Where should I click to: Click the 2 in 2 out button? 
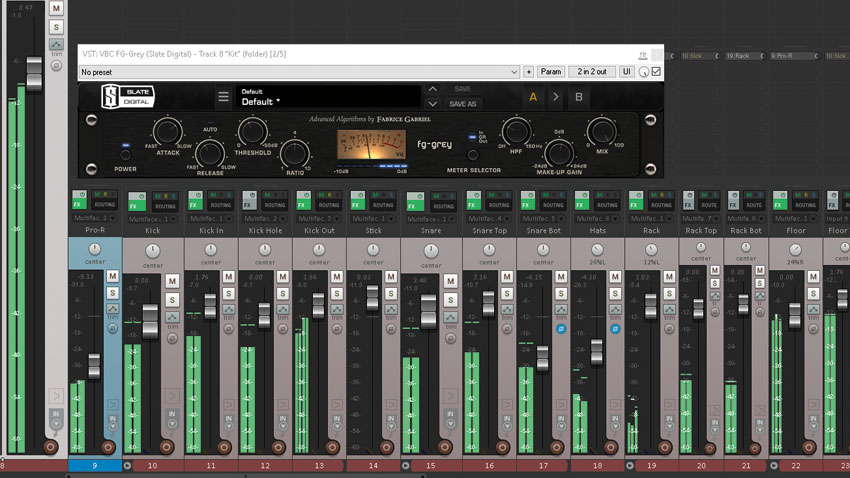[x=591, y=72]
